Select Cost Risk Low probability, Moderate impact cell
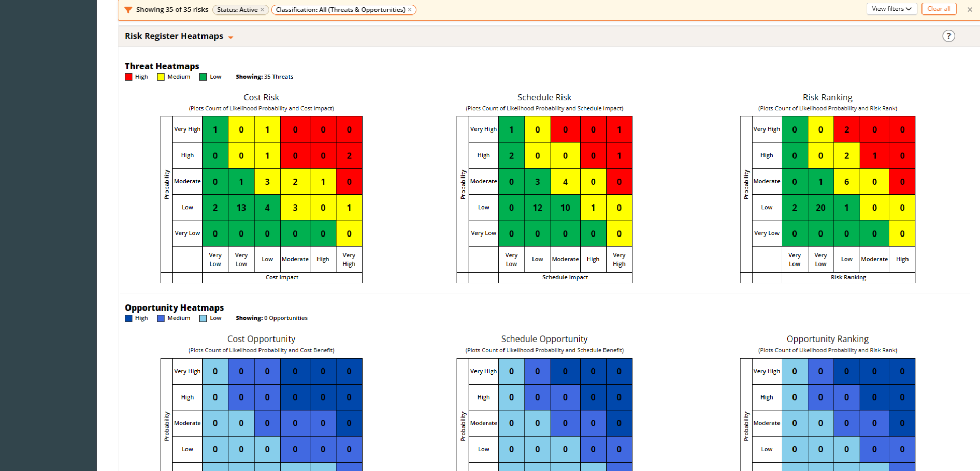This screenshot has height=471, width=980. [295, 208]
